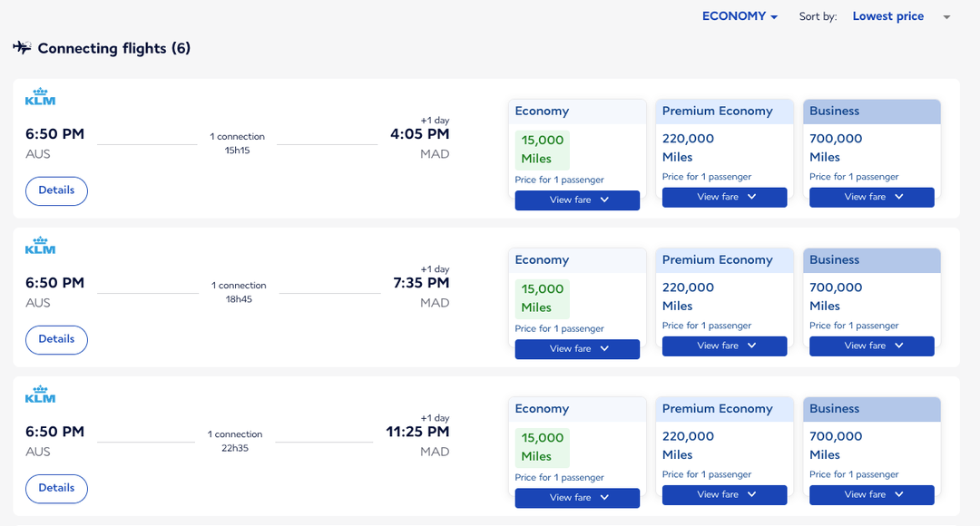Image resolution: width=980 pixels, height=526 pixels.
Task: Select the Premium Economy card on third flight
Action: (x=724, y=440)
